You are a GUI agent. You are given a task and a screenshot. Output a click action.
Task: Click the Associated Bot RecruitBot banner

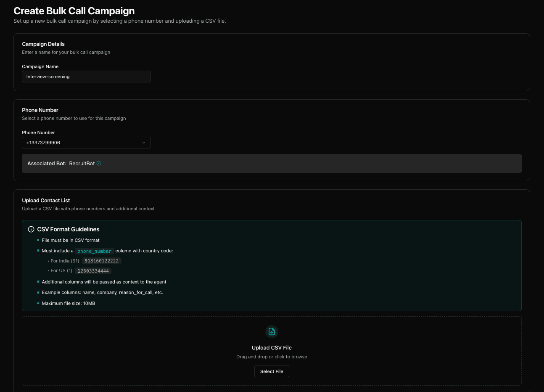272,163
